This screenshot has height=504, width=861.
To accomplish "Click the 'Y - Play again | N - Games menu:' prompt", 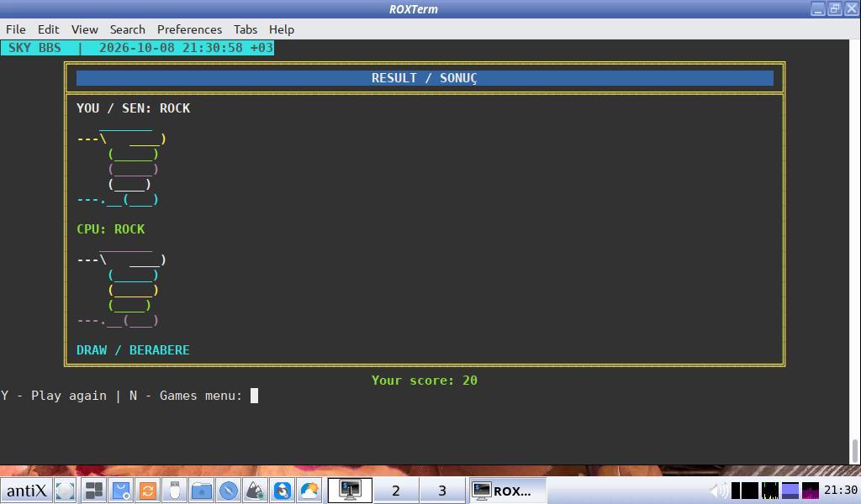I will pyautogui.click(x=121, y=396).
